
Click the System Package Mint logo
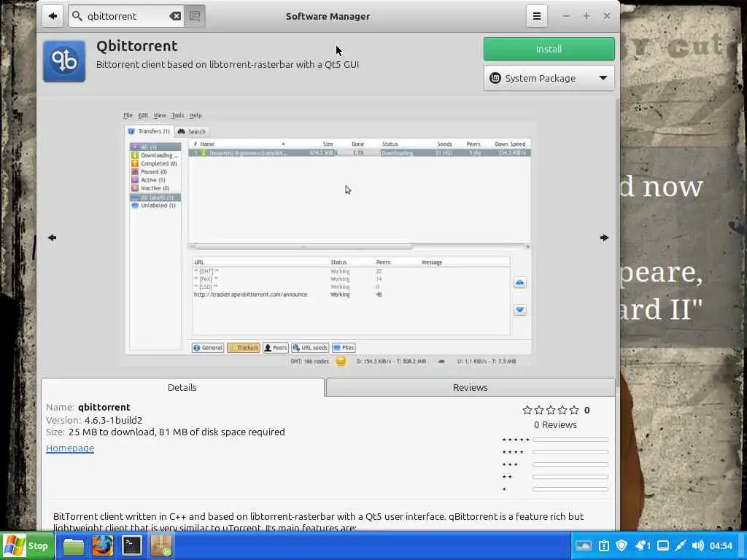495,78
